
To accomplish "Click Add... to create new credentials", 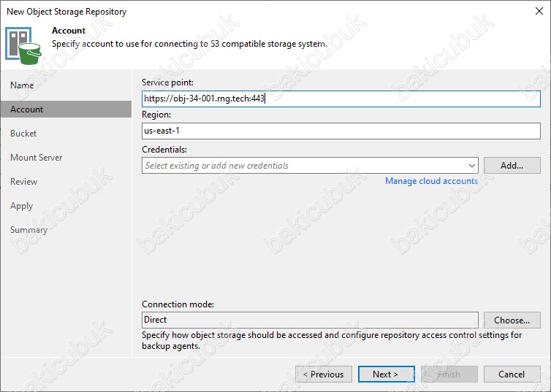I will tap(512, 165).
